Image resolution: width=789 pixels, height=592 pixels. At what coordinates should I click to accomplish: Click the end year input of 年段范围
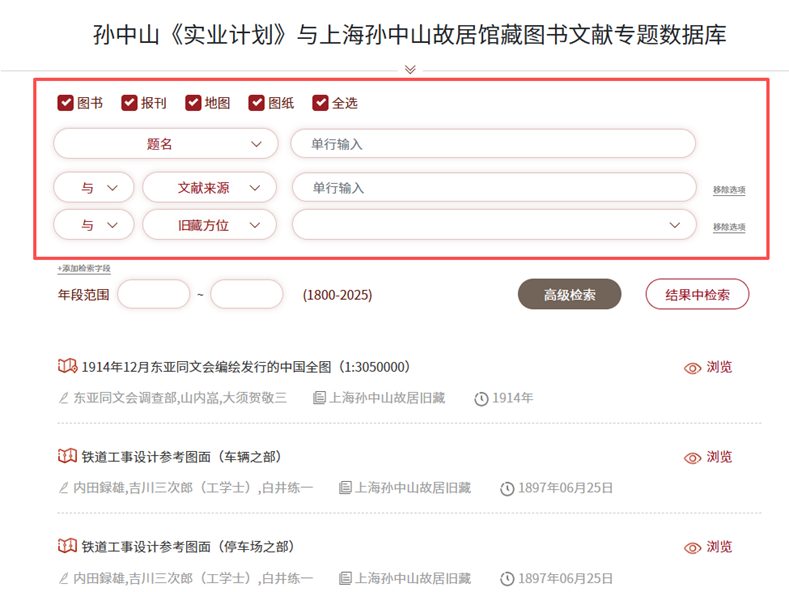click(x=247, y=294)
